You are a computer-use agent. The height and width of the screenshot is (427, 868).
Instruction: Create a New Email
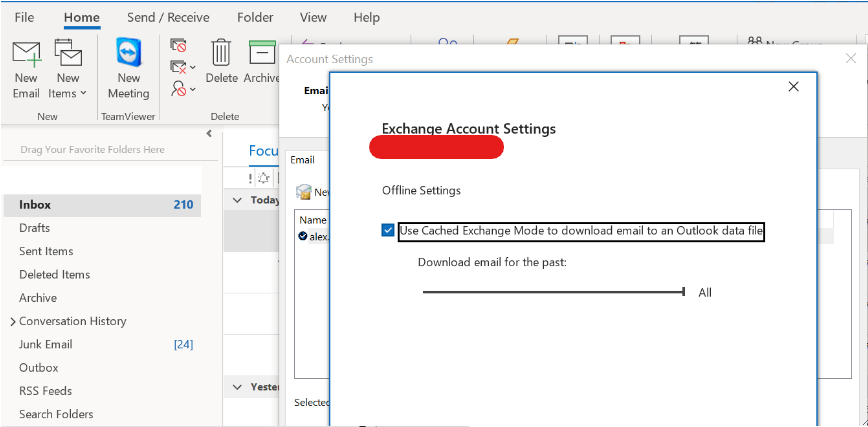(x=26, y=70)
